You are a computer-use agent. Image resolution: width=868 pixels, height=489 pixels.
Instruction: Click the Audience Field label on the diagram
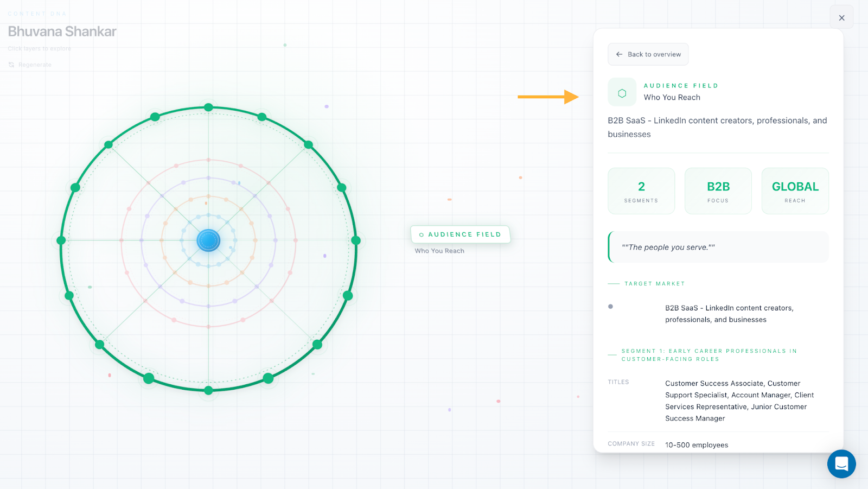pyautogui.click(x=460, y=234)
